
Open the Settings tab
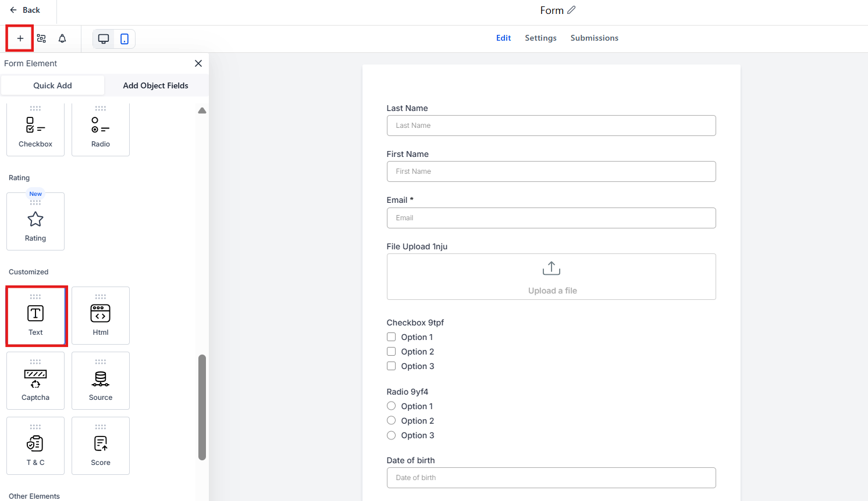point(540,38)
